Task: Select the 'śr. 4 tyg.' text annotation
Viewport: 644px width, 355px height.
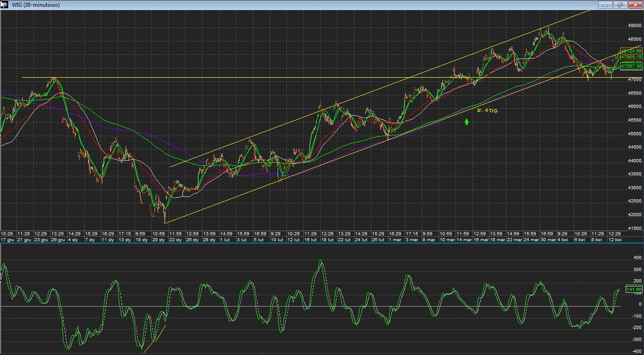Action: [487, 111]
